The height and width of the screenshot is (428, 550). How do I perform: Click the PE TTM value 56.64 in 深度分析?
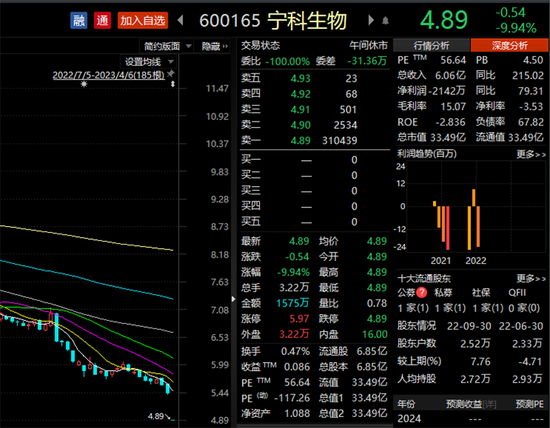click(x=453, y=60)
